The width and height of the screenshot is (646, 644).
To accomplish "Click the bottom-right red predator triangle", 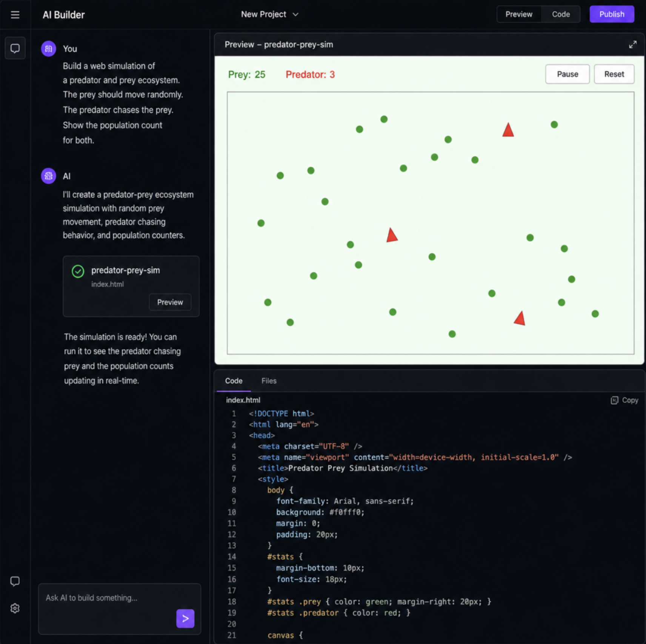I will click(x=520, y=318).
